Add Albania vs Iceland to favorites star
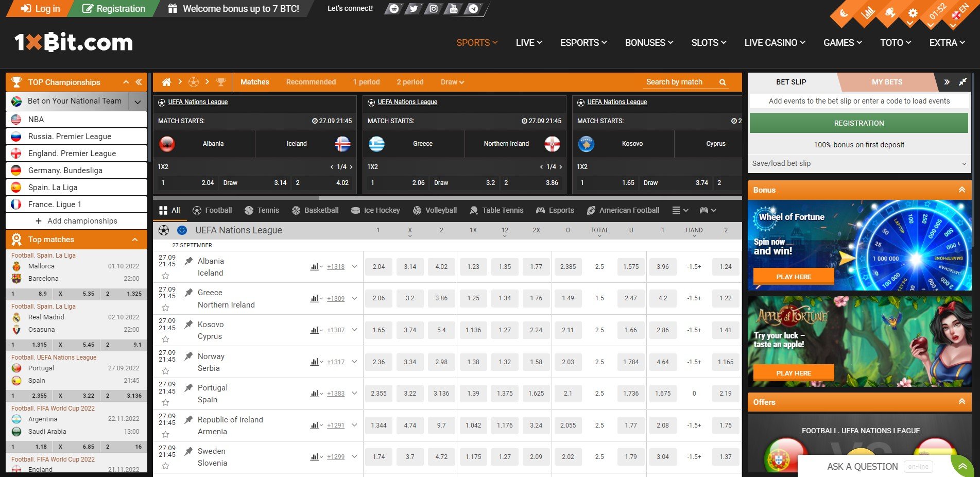Screen dimensions: 980x477 (x=165, y=276)
